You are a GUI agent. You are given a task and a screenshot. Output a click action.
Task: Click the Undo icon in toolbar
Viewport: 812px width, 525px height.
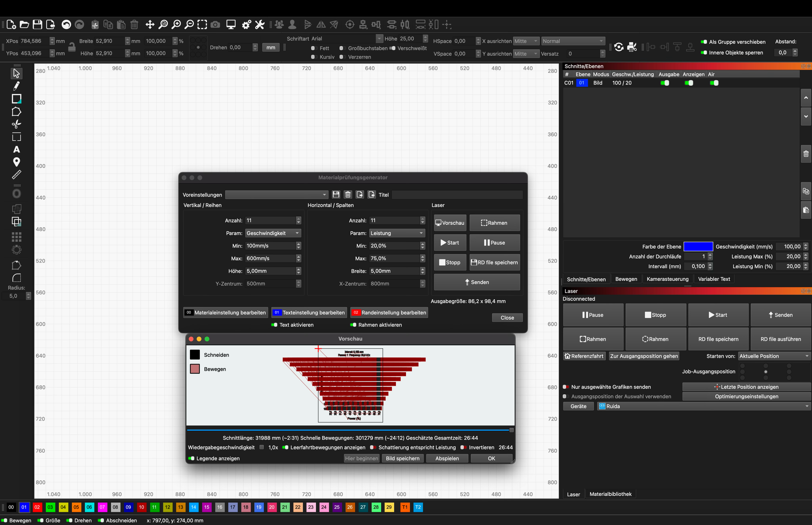pos(66,25)
